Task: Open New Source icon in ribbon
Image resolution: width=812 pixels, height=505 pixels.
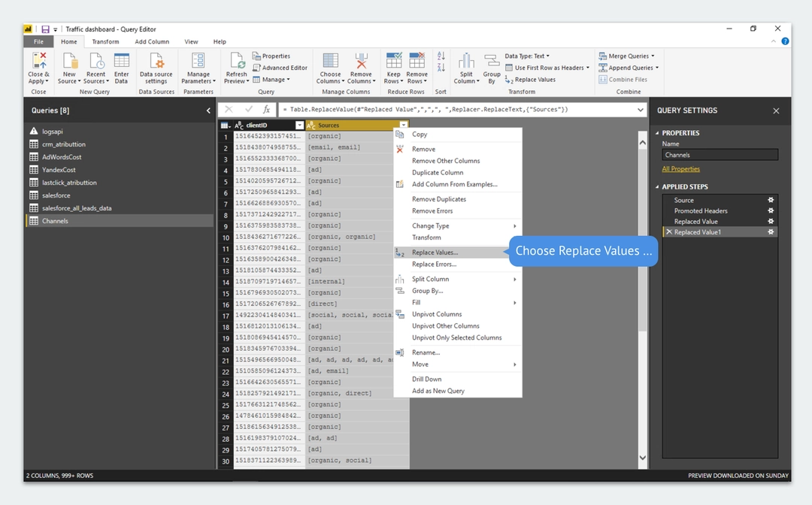Action: (x=69, y=61)
